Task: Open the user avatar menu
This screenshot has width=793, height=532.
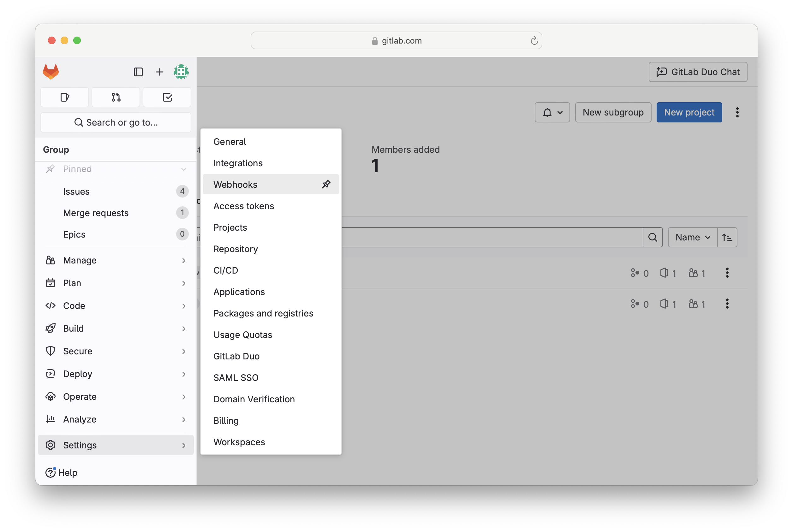Action: pyautogui.click(x=181, y=72)
